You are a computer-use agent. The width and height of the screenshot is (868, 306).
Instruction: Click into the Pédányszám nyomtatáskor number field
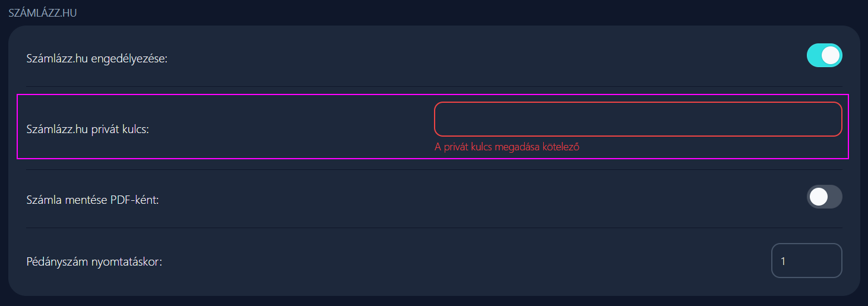[806, 260]
